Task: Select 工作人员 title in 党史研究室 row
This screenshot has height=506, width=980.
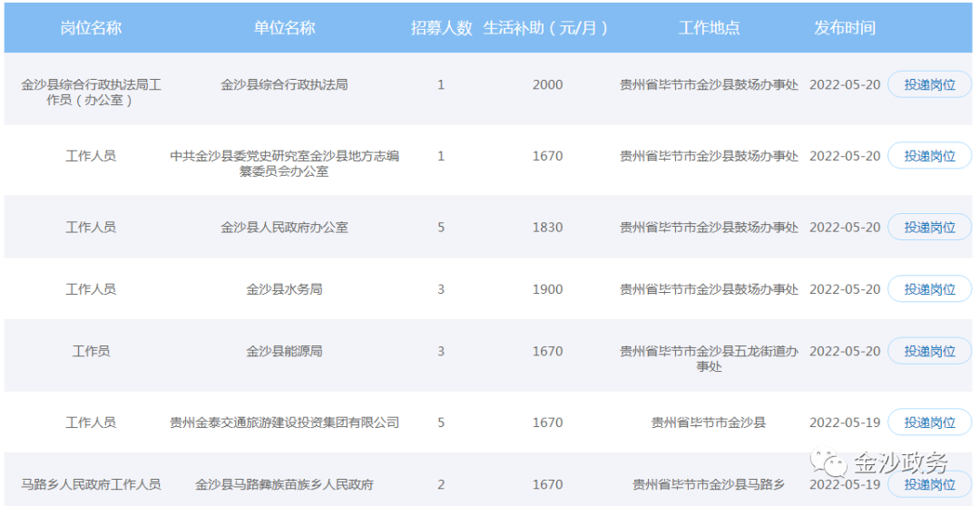Action: (92, 156)
